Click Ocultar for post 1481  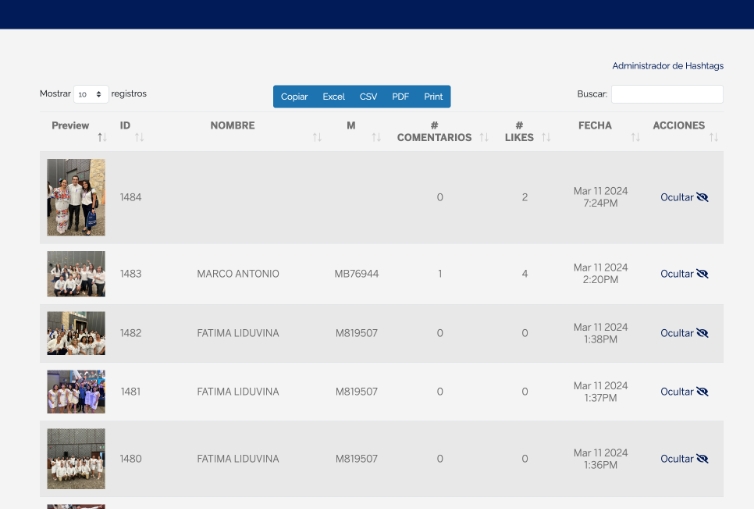point(684,392)
